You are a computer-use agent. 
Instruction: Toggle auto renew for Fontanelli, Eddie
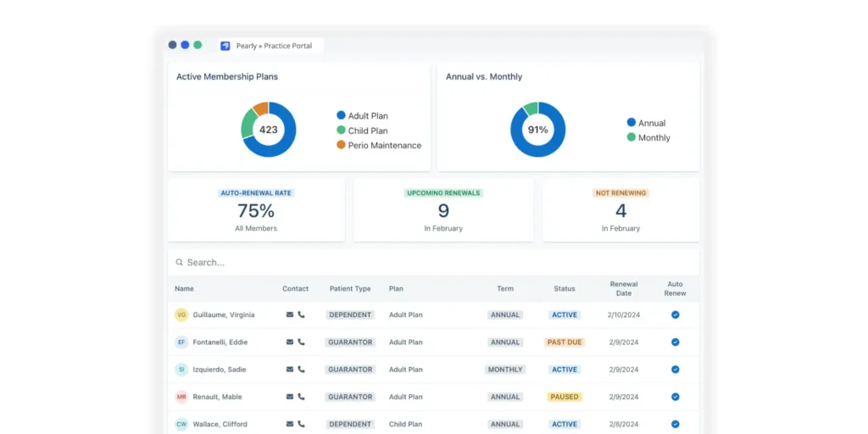[x=676, y=342]
